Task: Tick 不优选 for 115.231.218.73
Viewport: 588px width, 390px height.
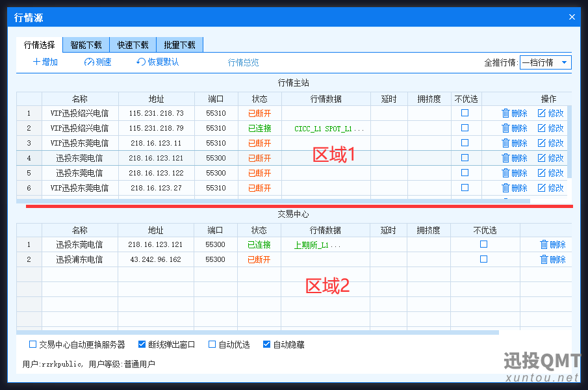Action: (465, 113)
